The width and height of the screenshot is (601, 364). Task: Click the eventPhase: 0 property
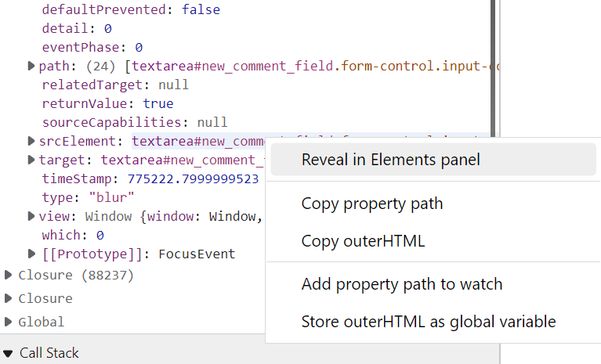click(92, 48)
